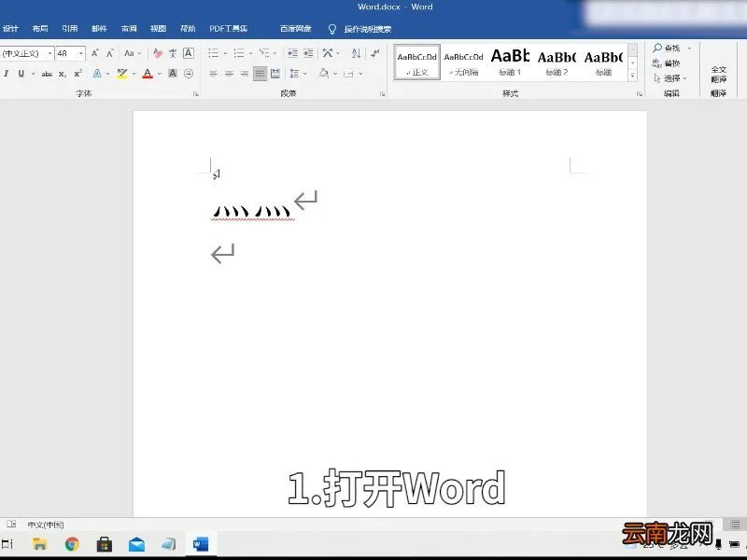Viewport: 747px width, 560px height.
Task: Set distributed alignment for paragraph
Action: point(275,74)
